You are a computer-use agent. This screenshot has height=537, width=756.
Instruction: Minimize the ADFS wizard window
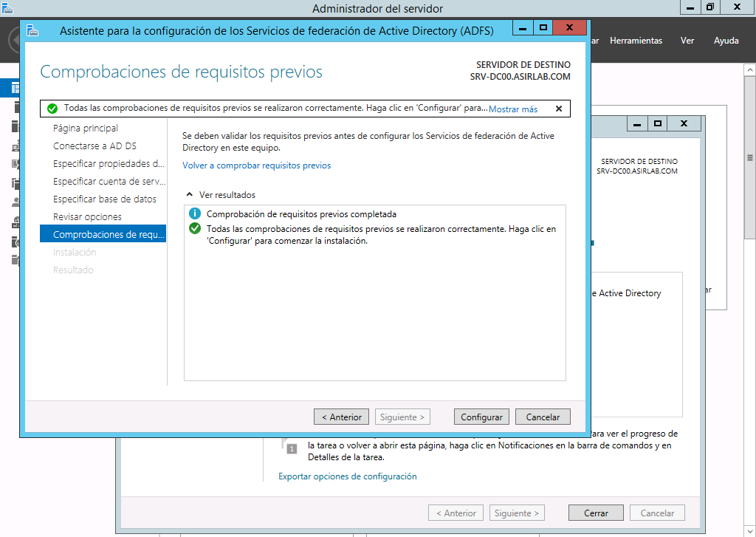[523, 27]
